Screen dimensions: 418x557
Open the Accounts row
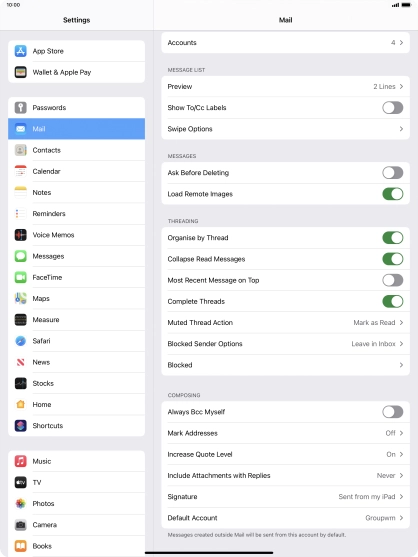(286, 43)
